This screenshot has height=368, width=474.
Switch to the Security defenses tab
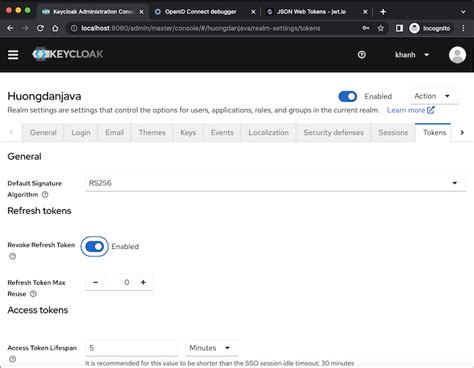point(333,133)
